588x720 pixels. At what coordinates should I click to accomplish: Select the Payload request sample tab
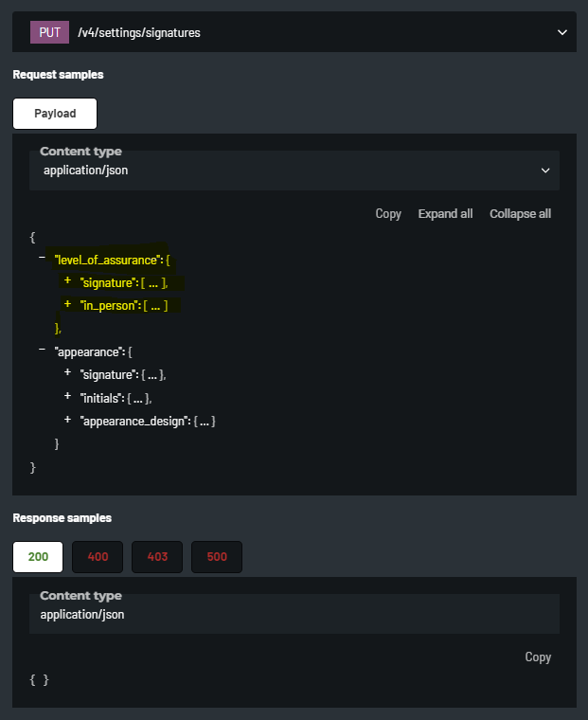point(54,114)
